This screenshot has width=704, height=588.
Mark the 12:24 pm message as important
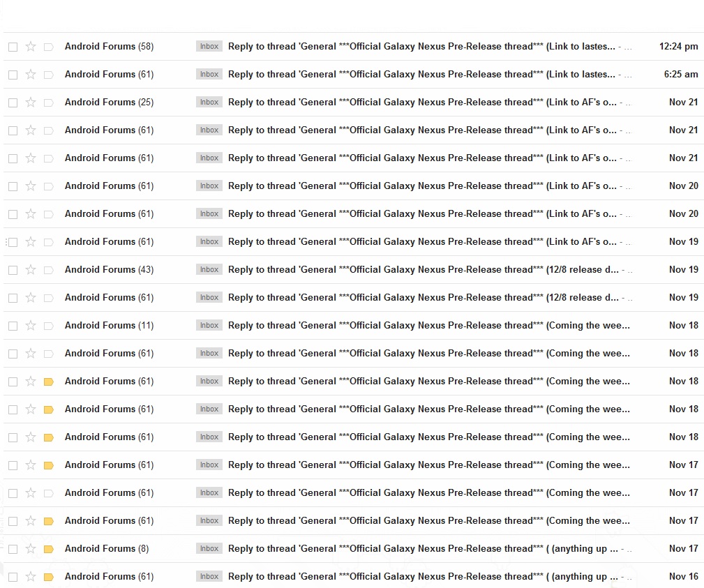point(48,47)
